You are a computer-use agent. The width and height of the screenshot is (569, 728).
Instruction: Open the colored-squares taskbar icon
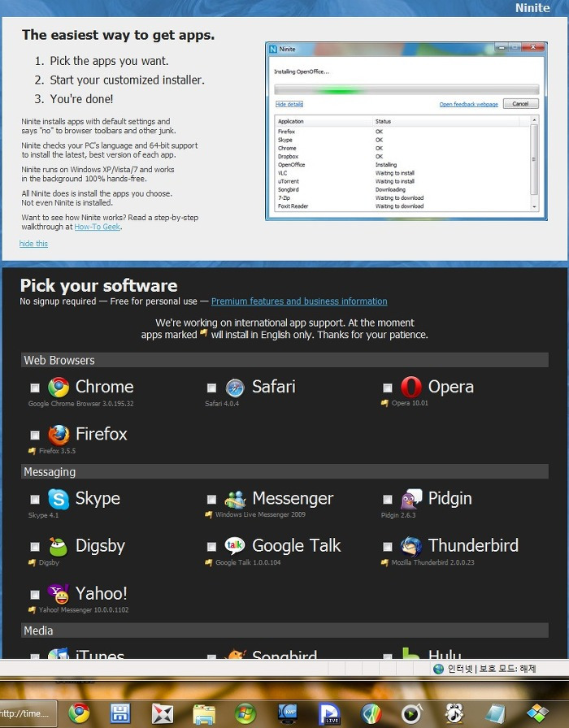pyautogui.click(x=537, y=713)
